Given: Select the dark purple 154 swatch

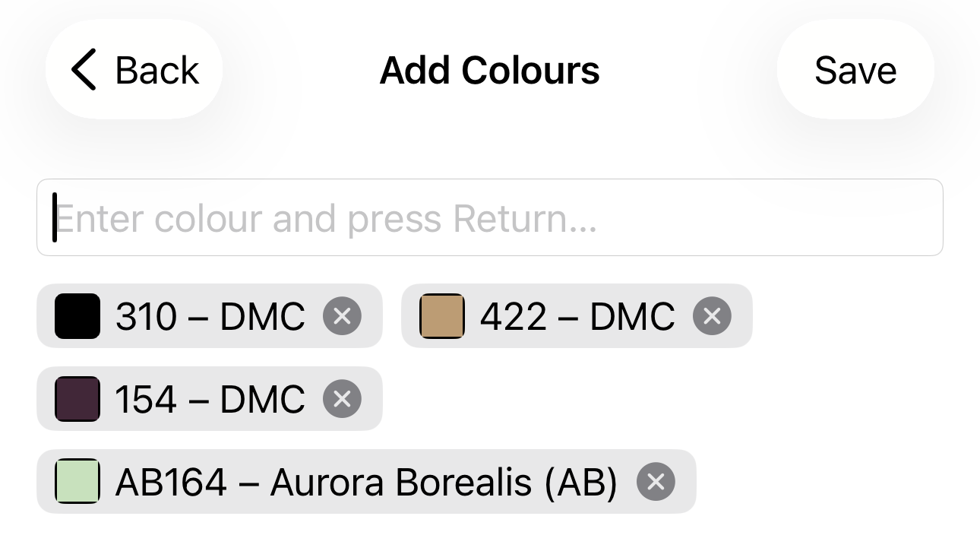Looking at the screenshot, I should pyautogui.click(x=77, y=399).
